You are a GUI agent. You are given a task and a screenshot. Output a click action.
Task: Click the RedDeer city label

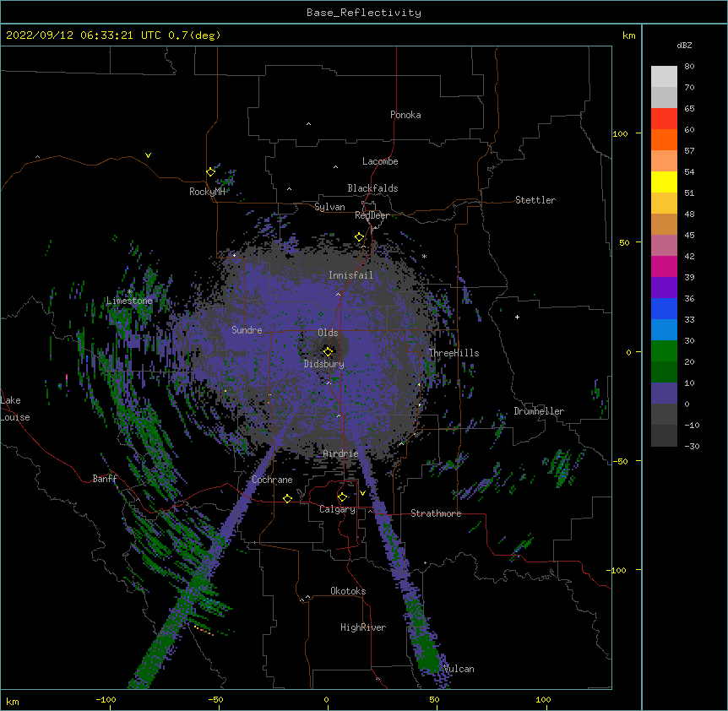pos(372,215)
